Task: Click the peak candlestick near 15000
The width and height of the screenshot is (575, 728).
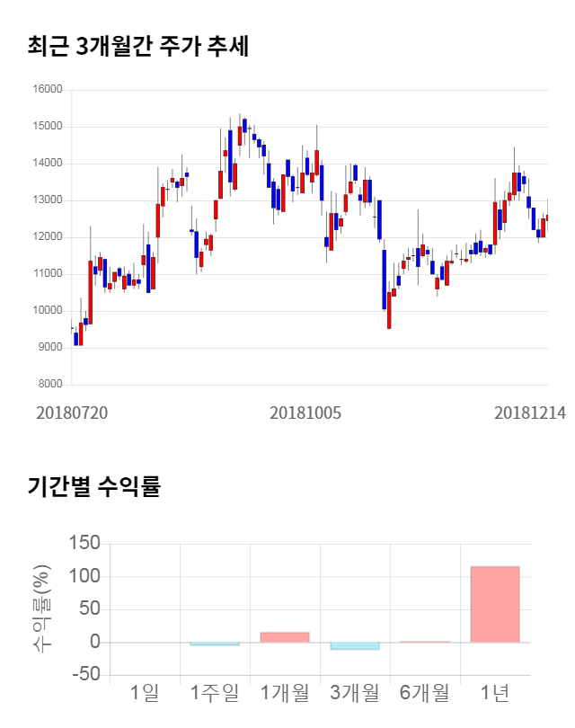Action: 244,126
